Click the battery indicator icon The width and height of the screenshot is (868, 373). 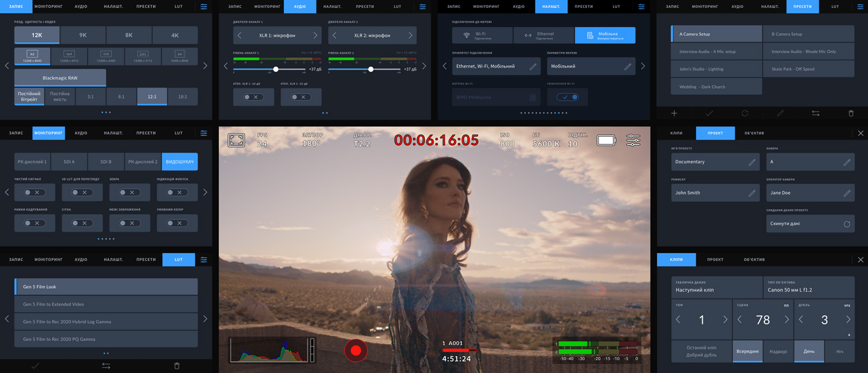[x=606, y=140]
